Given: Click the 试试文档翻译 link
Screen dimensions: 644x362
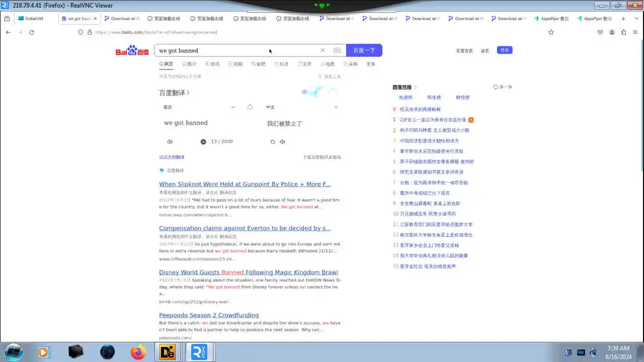Looking at the screenshot, I should 172,157.
